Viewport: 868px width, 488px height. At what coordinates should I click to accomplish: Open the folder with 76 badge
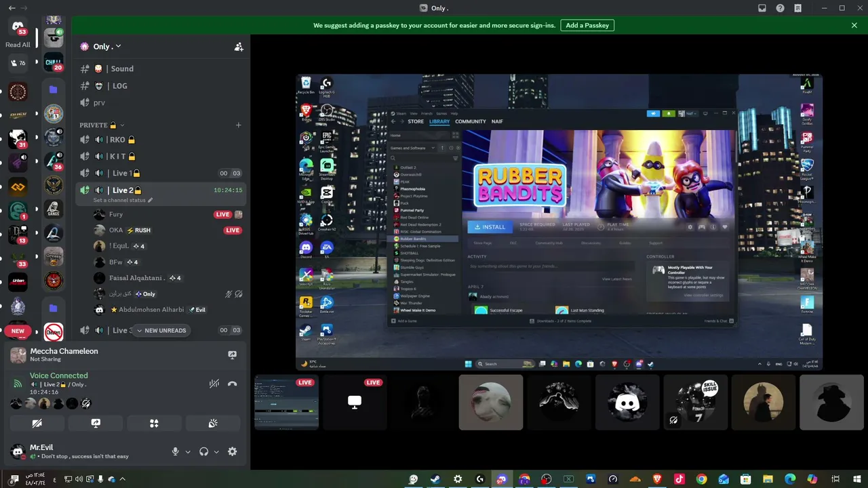(18, 63)
